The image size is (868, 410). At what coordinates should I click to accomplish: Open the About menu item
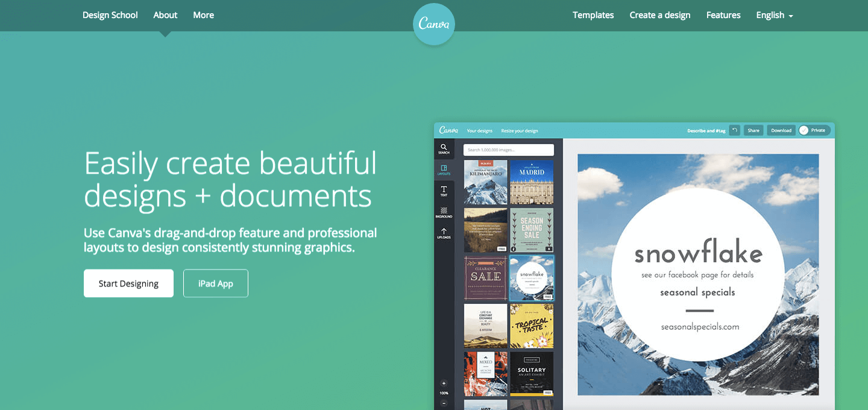165,15
